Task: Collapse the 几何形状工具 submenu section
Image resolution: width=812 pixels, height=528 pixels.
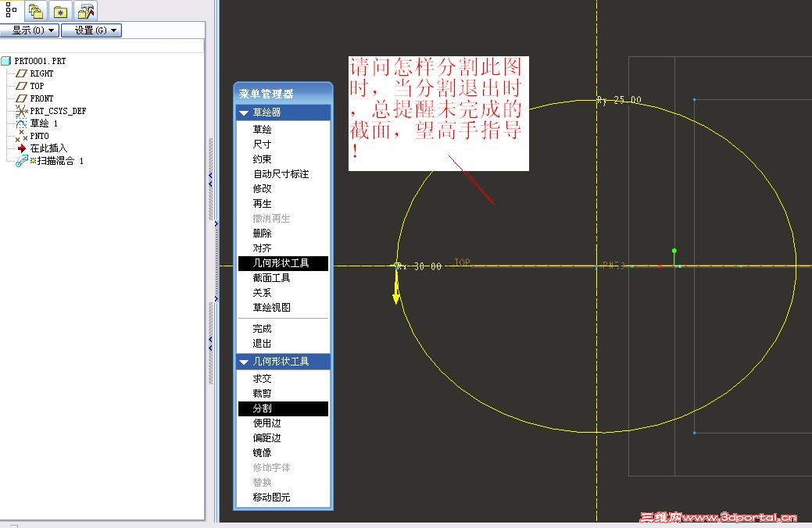Action: pos(244,362)
